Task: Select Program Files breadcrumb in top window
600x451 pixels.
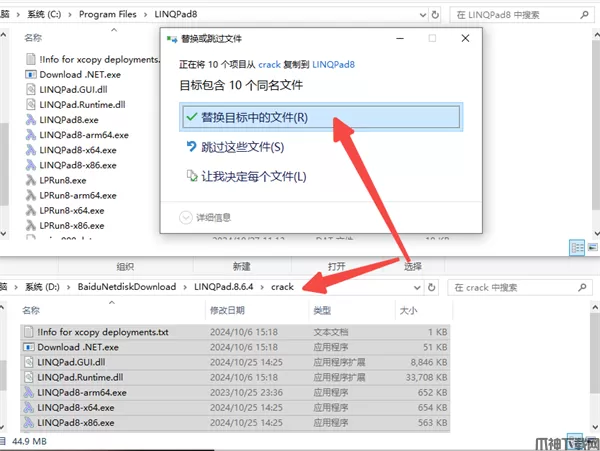Action: coord(108,14)
